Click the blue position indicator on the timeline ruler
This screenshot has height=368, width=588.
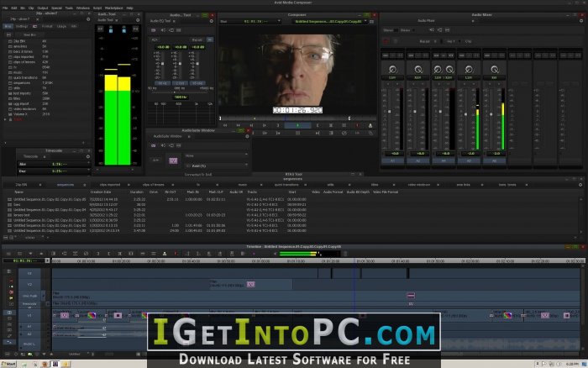click(x=354, y=260)
